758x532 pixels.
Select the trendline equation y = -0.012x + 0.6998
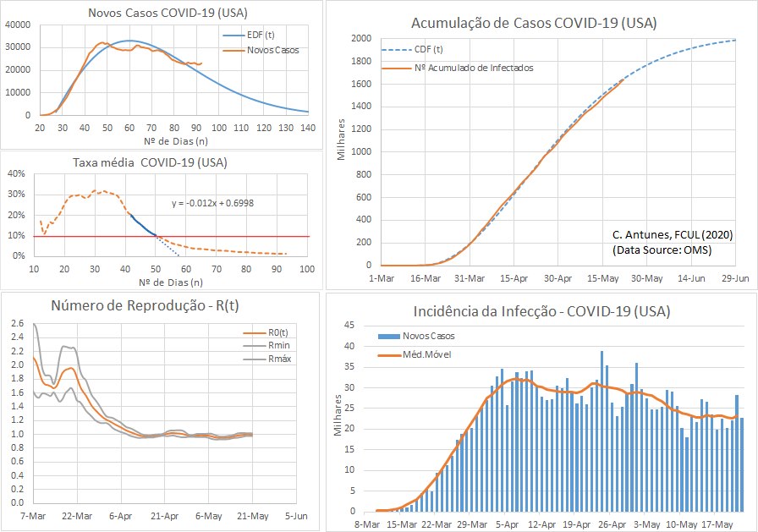pos(212,203)
